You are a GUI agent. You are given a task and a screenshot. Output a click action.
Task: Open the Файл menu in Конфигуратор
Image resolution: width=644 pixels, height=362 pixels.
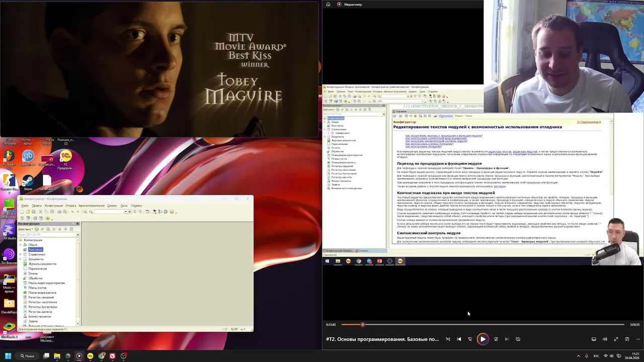25,206
